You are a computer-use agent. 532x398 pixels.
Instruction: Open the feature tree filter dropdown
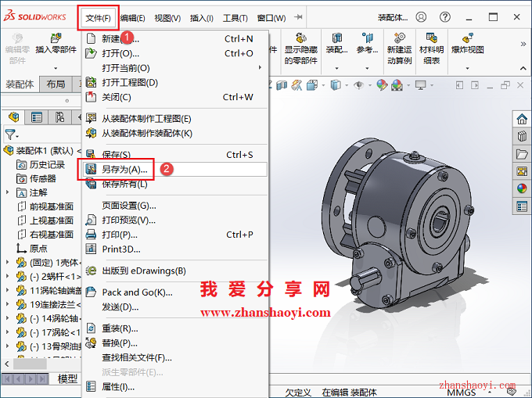click(12, 134)
